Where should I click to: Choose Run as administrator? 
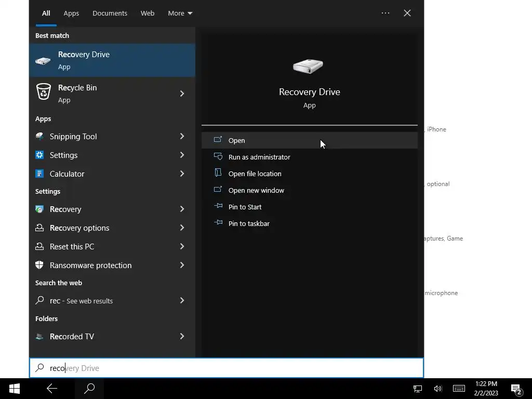310,157
